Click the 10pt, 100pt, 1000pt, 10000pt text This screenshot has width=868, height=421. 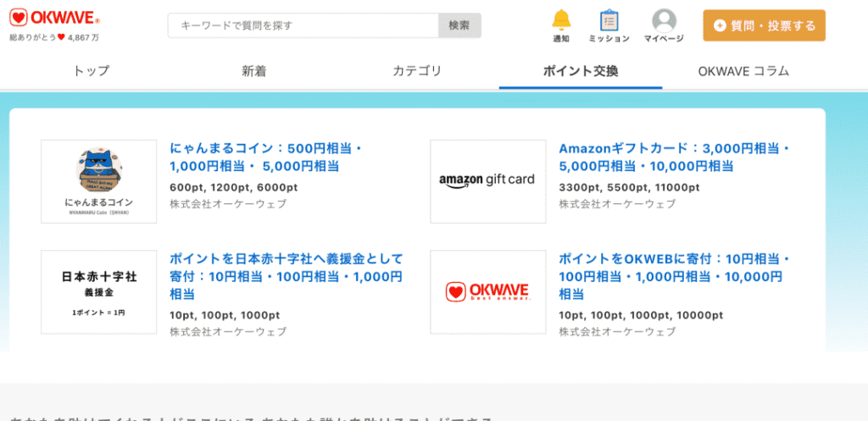(641, 315)
